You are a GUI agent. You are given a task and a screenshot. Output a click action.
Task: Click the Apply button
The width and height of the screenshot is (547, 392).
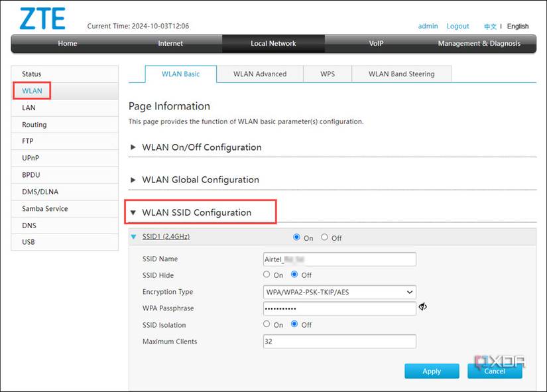pyautogui.click(x=432, y=371)
